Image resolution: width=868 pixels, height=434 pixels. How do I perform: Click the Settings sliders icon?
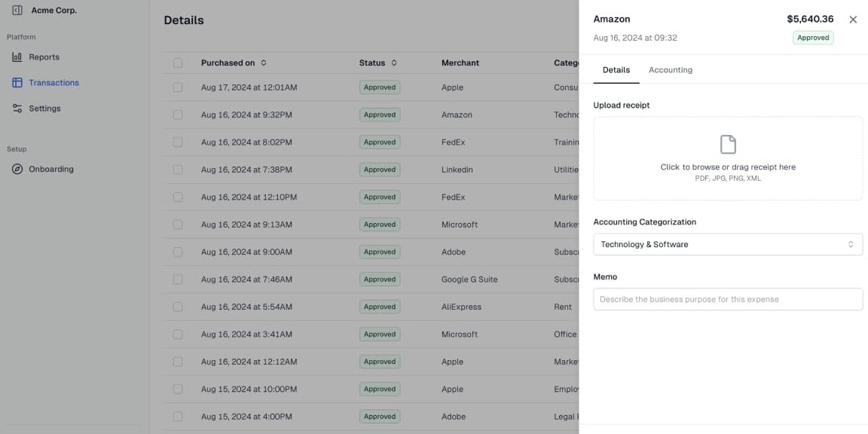click(x=17, y=108)
